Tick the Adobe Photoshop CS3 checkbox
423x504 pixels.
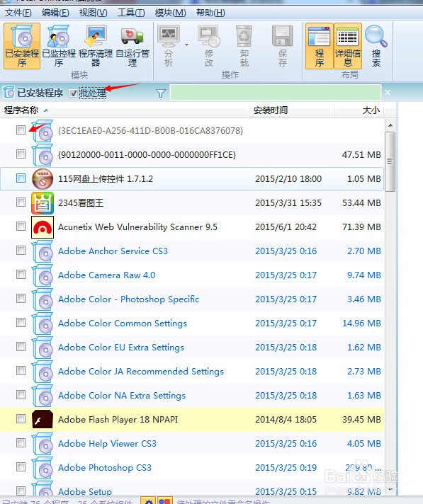[x=21, y=466]
